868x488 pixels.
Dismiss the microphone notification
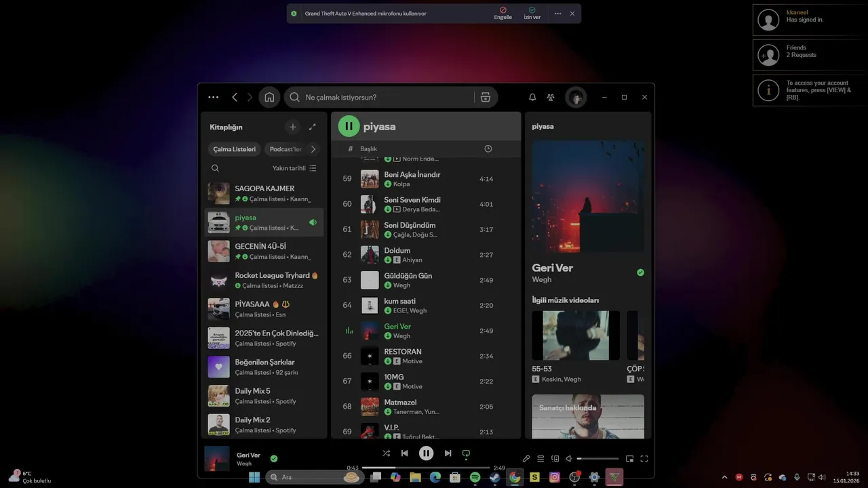572,14
